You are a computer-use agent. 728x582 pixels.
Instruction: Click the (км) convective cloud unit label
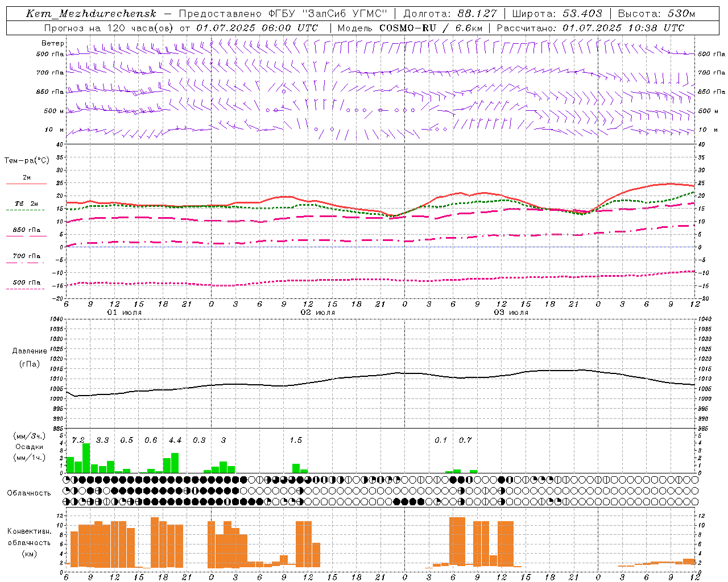click(x=30, y=554)
